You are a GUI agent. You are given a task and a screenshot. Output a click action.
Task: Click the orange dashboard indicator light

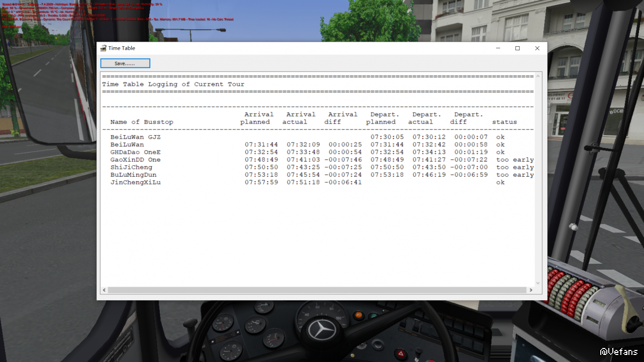tap(358, 315)
